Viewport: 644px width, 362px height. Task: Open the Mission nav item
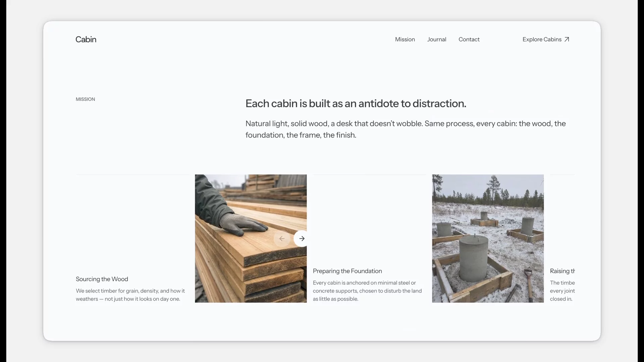[405, 40]
